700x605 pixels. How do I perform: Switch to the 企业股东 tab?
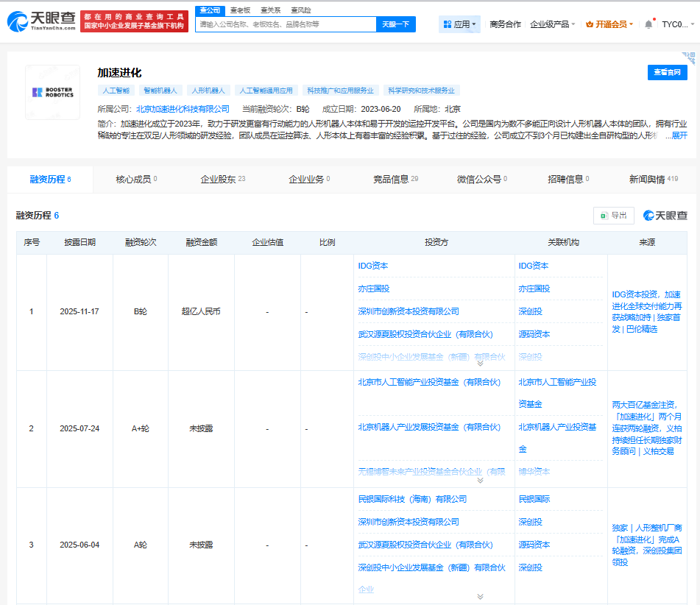coord(222,179)
